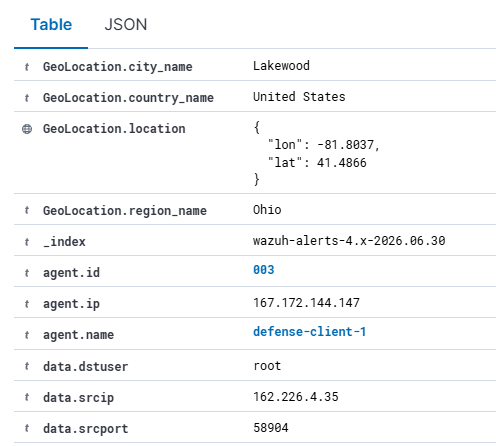This screenshot has height=446, width=496.
Task: Click the agent IP value 167.172.144.147
Action: click(306, 303)
